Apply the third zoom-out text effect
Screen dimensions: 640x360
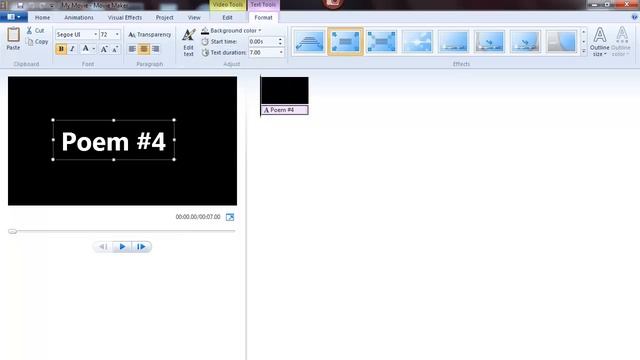click(x=381, y=41)
